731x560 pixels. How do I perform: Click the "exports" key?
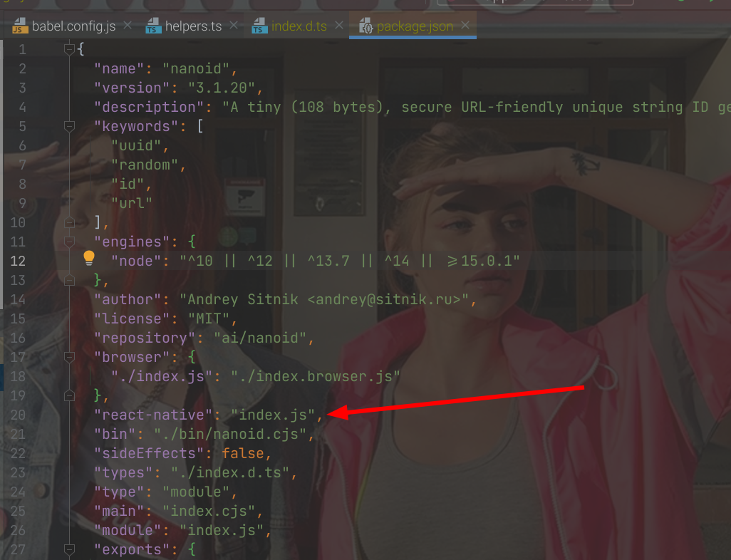(x=132, y=549)
